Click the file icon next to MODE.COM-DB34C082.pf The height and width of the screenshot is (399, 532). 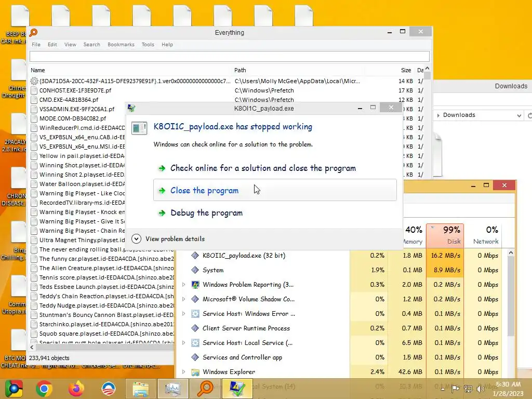click(x=34, y=118)
